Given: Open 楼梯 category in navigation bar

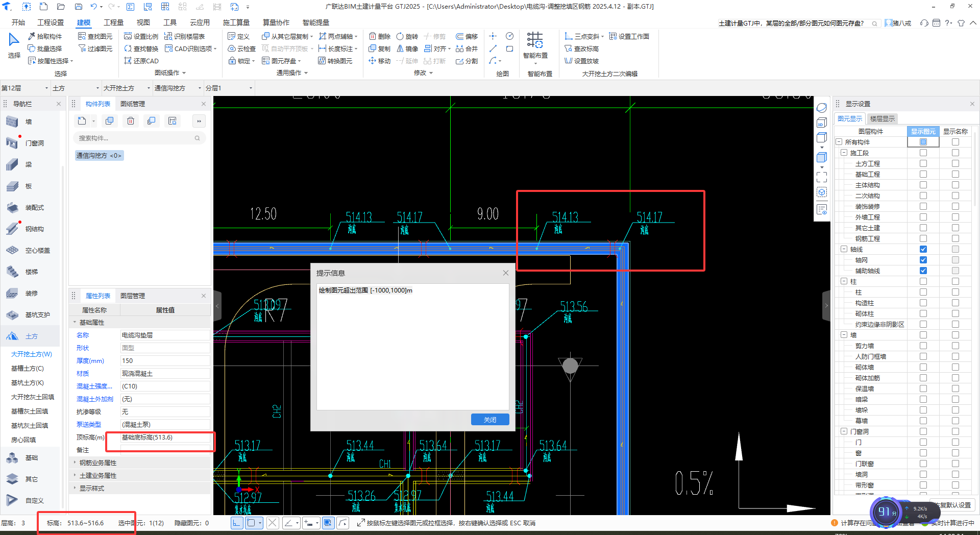Looking at the screenshot, I should coord(29,272).
